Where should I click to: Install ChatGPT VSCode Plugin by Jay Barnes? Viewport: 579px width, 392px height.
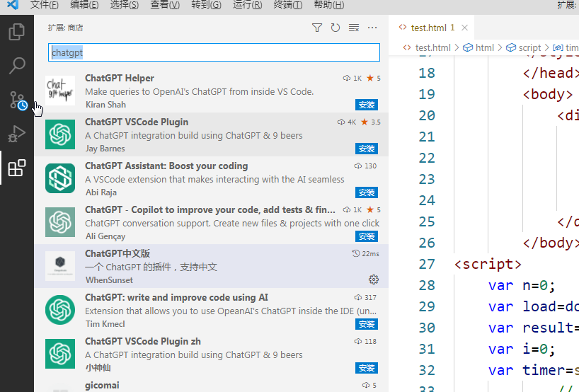coord(367,149)
